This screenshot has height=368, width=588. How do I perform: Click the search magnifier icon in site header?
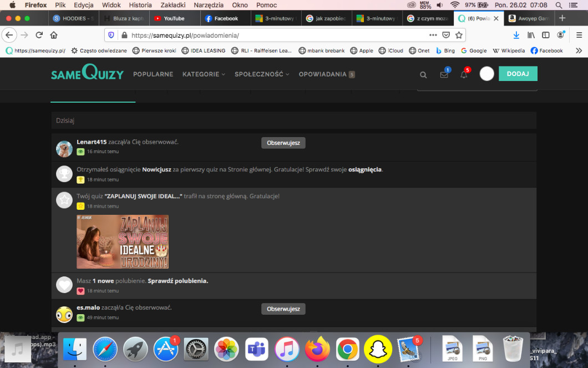pyautogui.click(x=423, y=74)
